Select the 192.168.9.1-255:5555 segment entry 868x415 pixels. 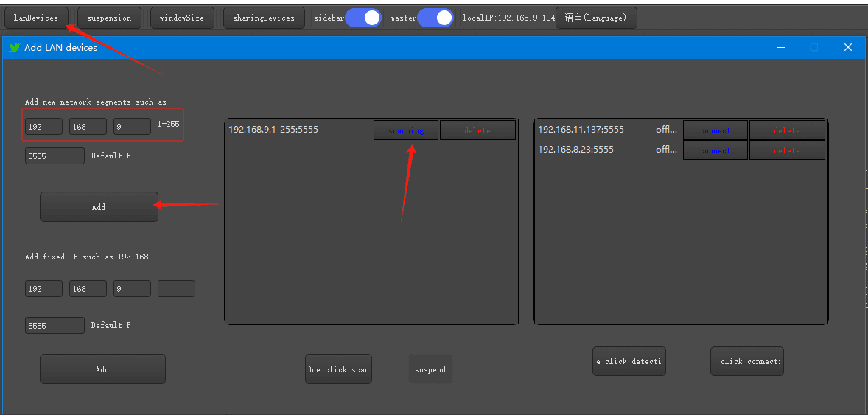tap(273, 130)
